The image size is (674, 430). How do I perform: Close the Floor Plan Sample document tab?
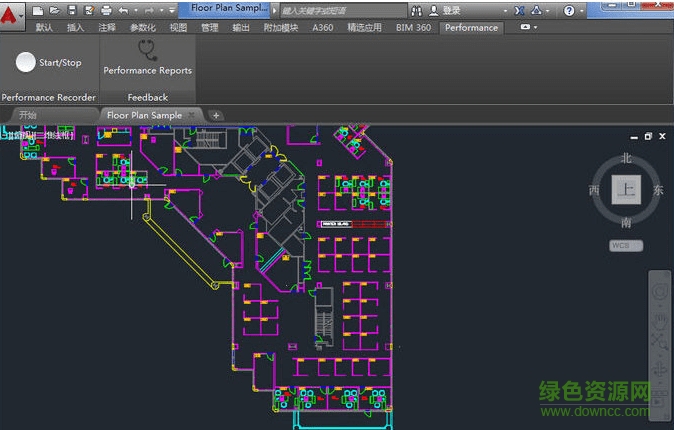[192, 115]
